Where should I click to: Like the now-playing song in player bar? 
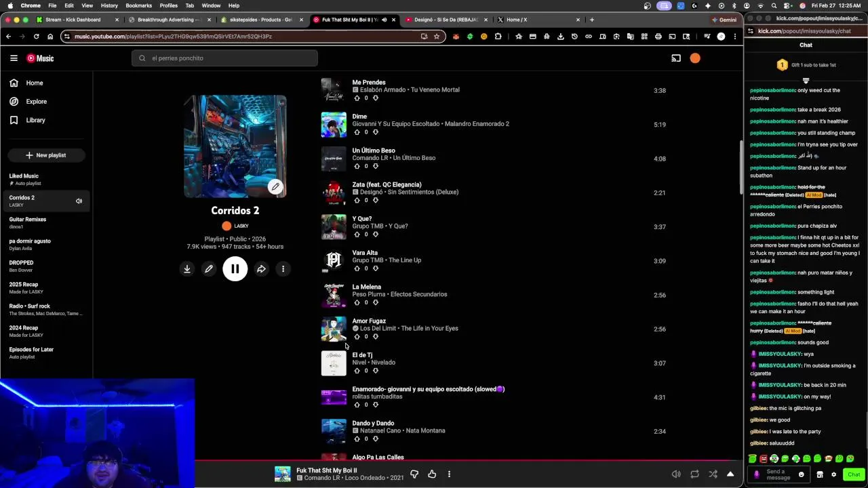point(432,474)
